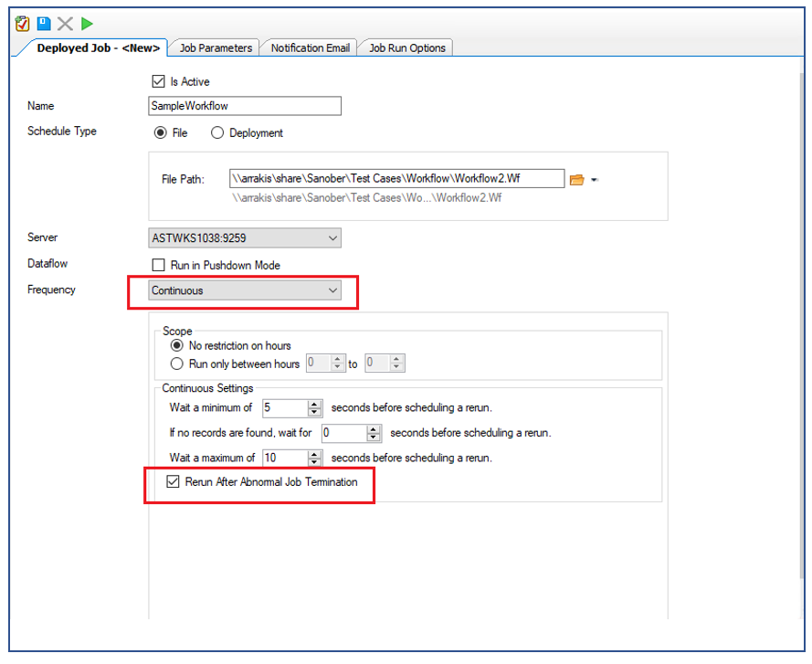
Task: Click the new scheduled job clipboard icon
Action: (x=23, y=24)
